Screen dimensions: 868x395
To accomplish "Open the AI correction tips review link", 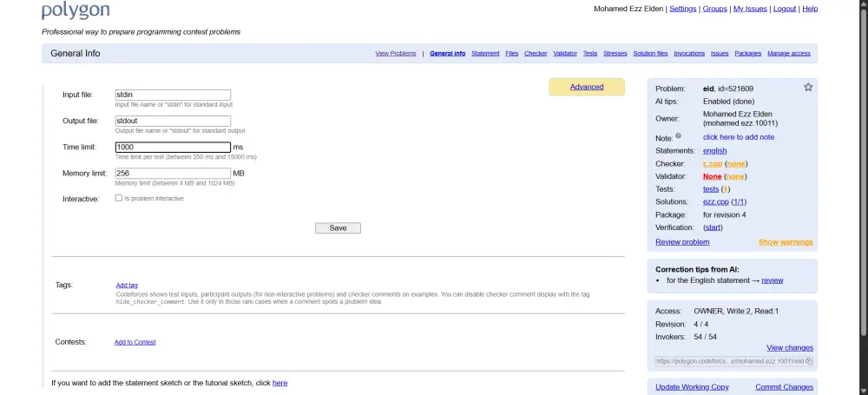I will tap(773, 280).
